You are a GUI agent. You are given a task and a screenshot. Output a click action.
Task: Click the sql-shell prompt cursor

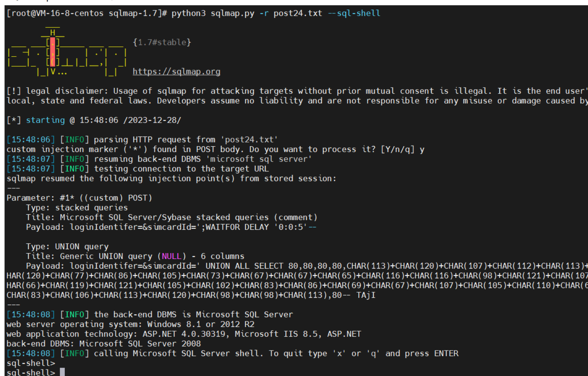[x=62, y=372]
